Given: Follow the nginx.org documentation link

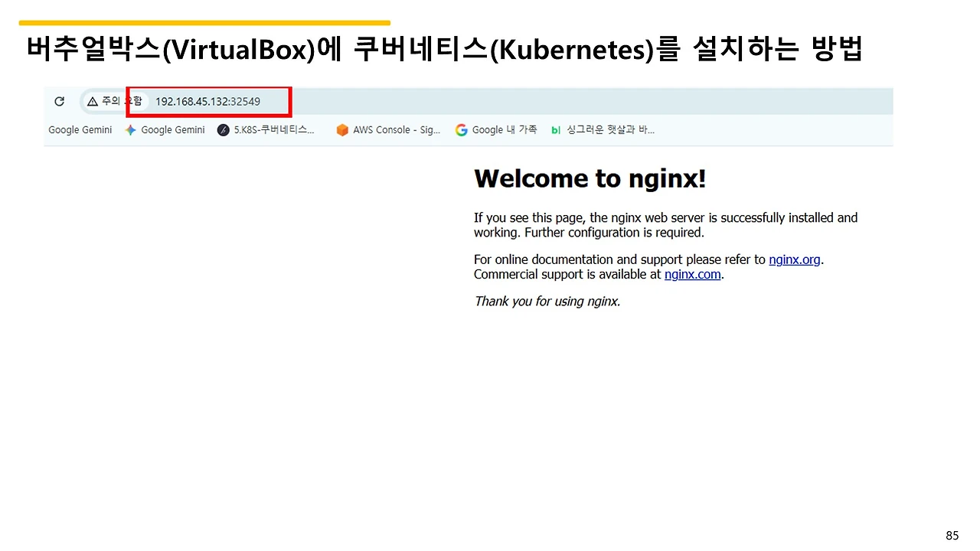Looking at the screenshot, I should pos(794,259).
